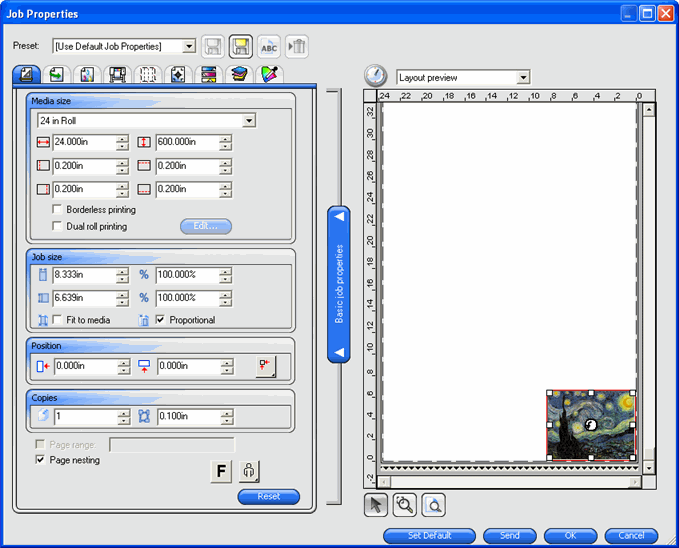Open the Layout preview dropdown
The width and height of the screenshot is (679, 548).
(524, 78)
